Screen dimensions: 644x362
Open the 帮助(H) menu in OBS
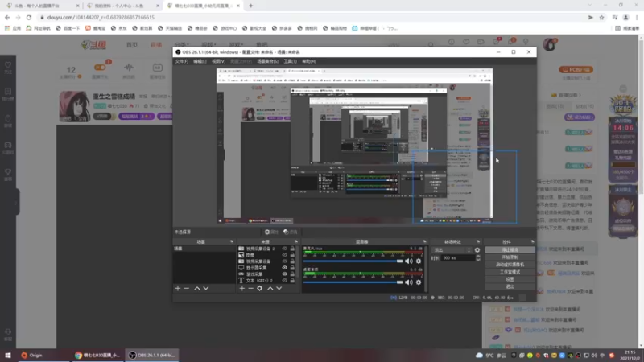pos(309,61)
